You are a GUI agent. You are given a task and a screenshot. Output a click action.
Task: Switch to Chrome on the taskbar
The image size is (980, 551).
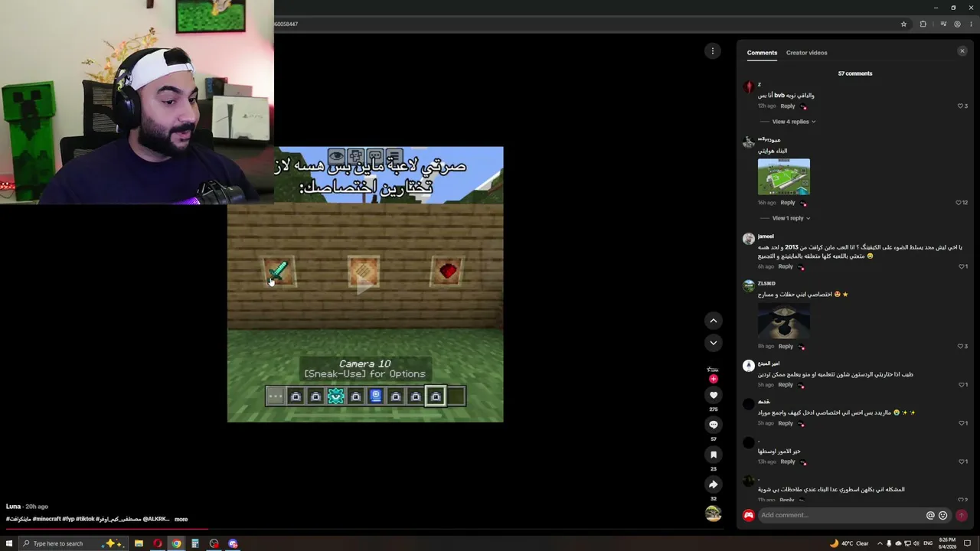176,543
